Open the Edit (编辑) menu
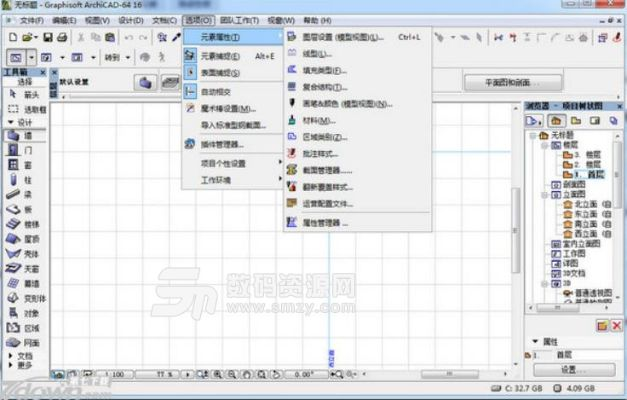 (64, 20)
